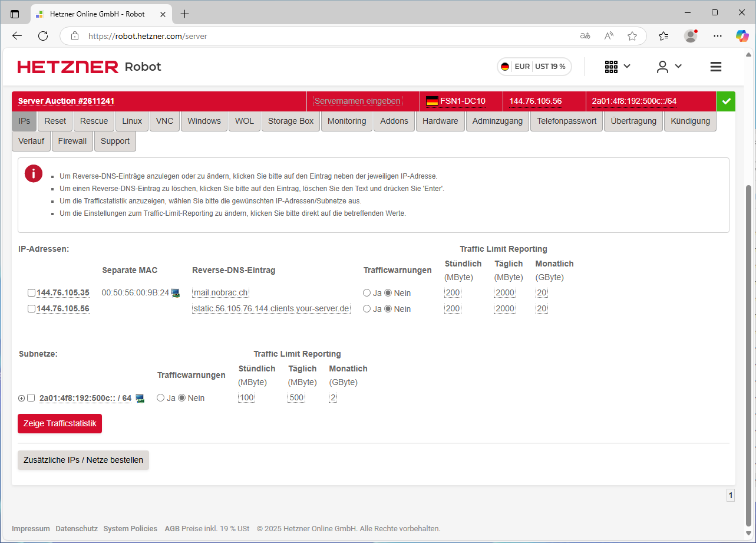This screenshot has height=543, width=756.
Task: Open the AGB footer link
Action: [x=171, y=529]
